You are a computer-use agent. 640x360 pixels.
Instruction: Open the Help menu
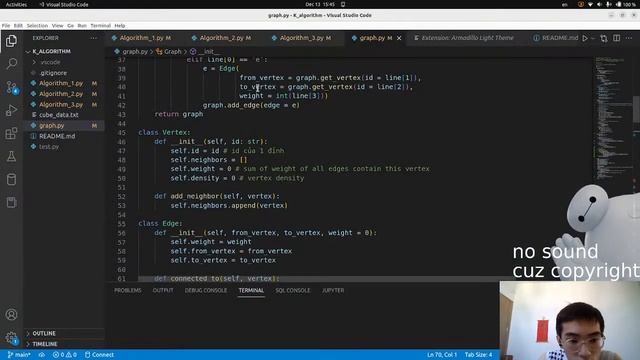click(120, 26)
